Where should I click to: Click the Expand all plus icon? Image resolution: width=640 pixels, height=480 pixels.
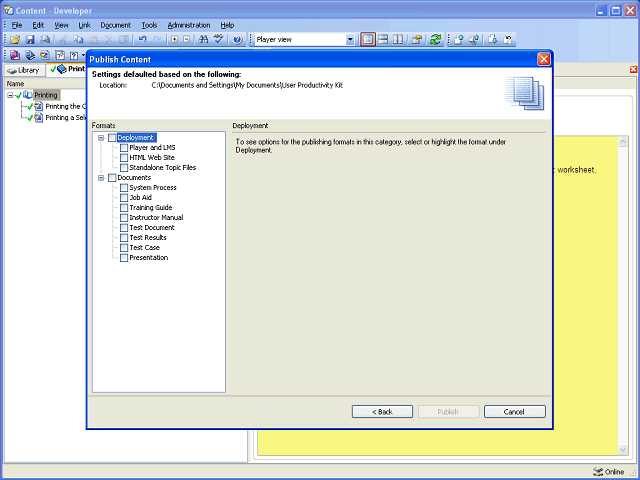click(x=175, y=40)
